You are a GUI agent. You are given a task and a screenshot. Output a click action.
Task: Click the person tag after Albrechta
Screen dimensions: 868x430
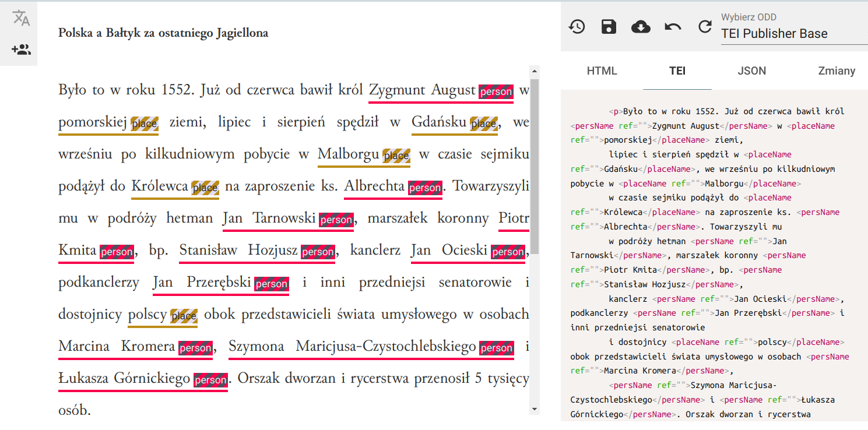[426, 188]
